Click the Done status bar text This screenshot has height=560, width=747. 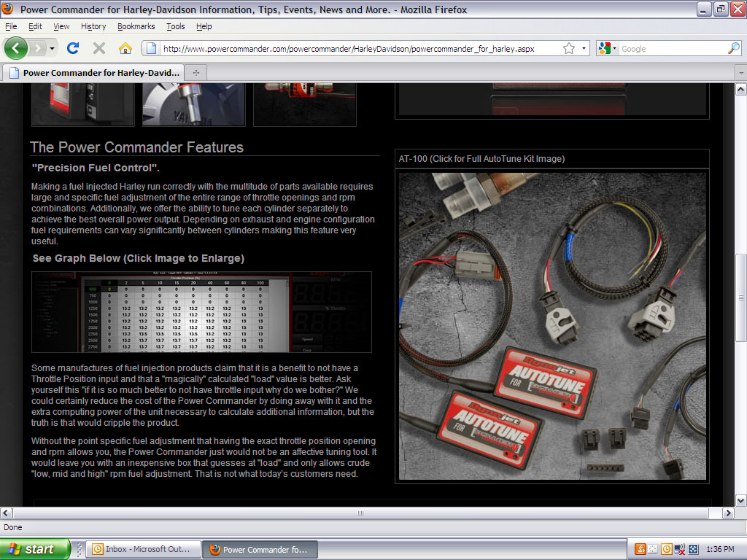coord(13,527)
